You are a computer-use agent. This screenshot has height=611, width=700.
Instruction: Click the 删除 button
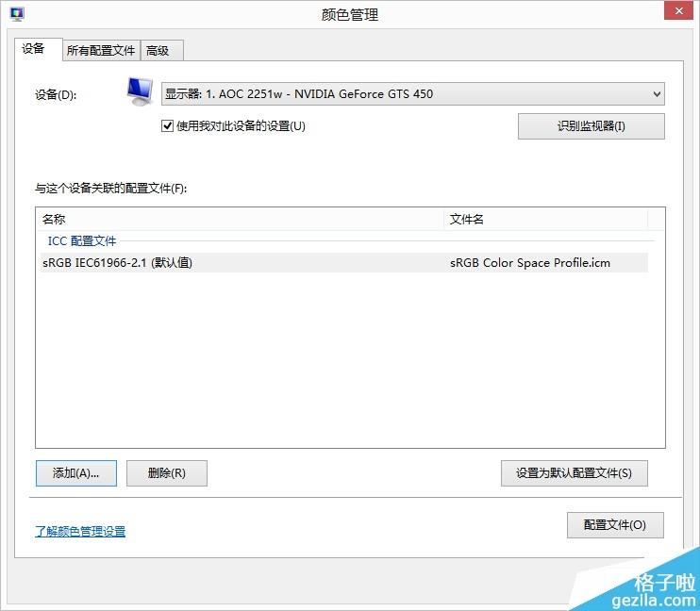click(x=167, y=473)
